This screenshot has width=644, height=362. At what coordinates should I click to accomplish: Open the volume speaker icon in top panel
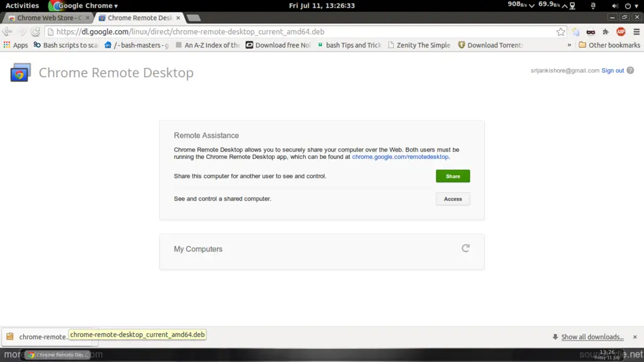tap(615, 6)
